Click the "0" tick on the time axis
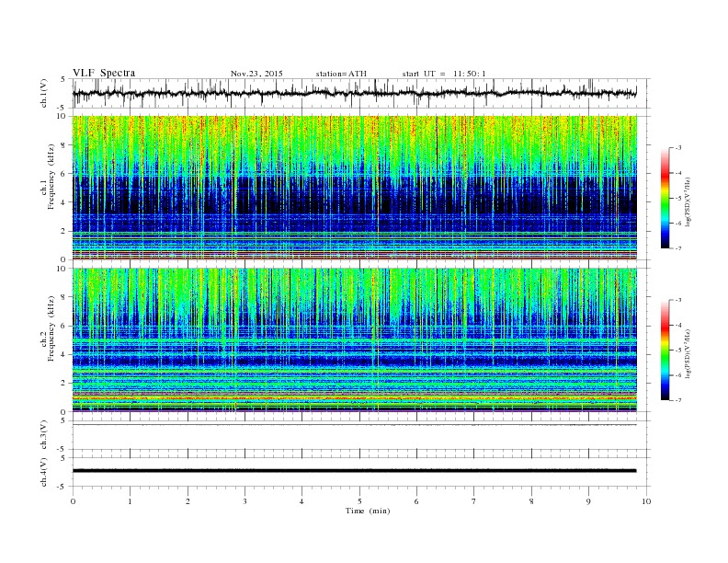Image resolution: width=728 pixels, height=563 pixels. [x=73, y=501]
